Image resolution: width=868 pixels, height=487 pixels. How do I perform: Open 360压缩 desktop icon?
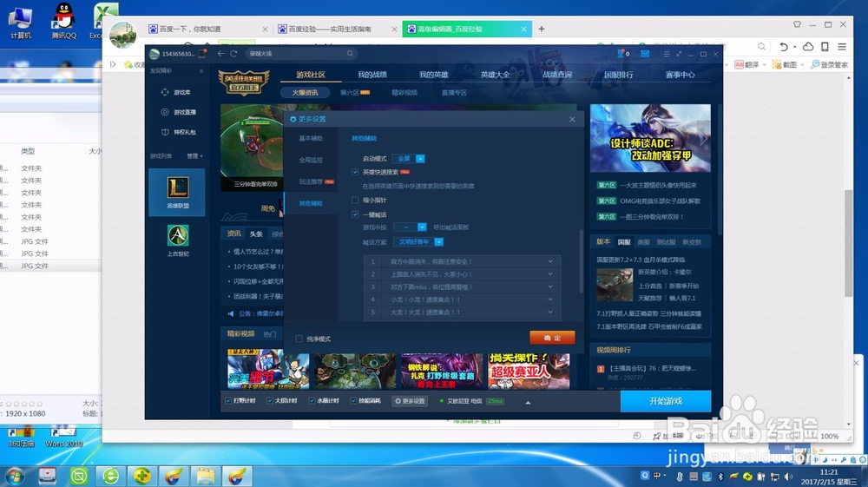(21, 438)
